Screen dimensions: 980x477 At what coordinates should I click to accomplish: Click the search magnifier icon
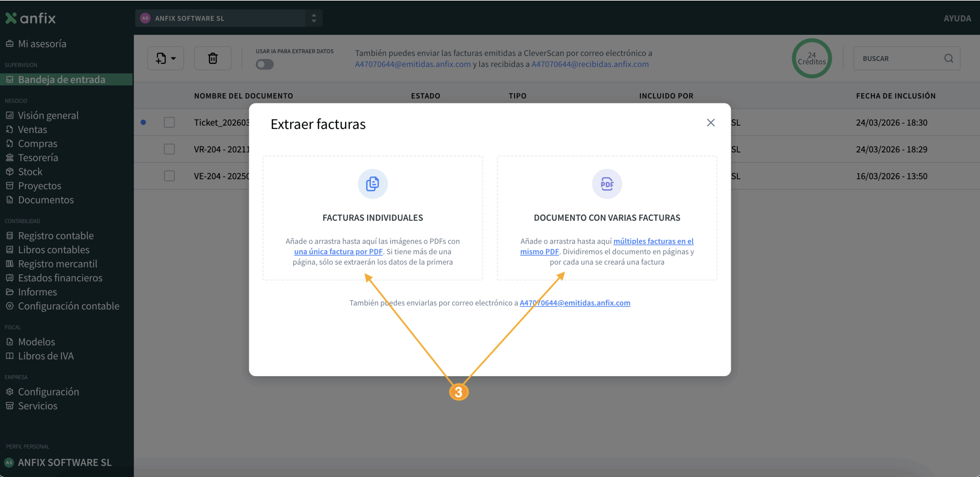pos(948,58)
